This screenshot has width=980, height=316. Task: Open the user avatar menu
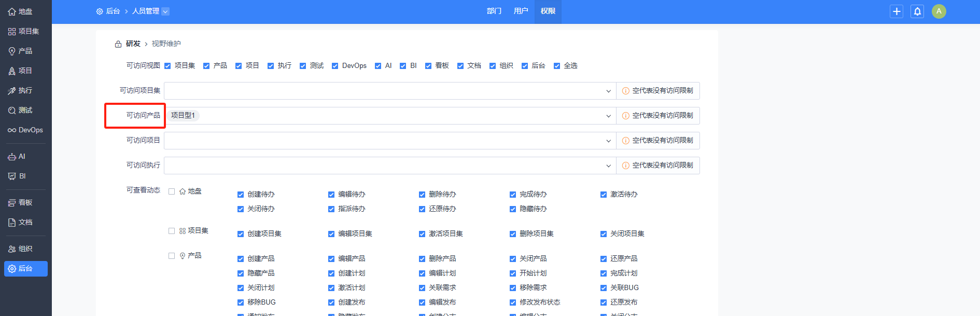(939, 11)
